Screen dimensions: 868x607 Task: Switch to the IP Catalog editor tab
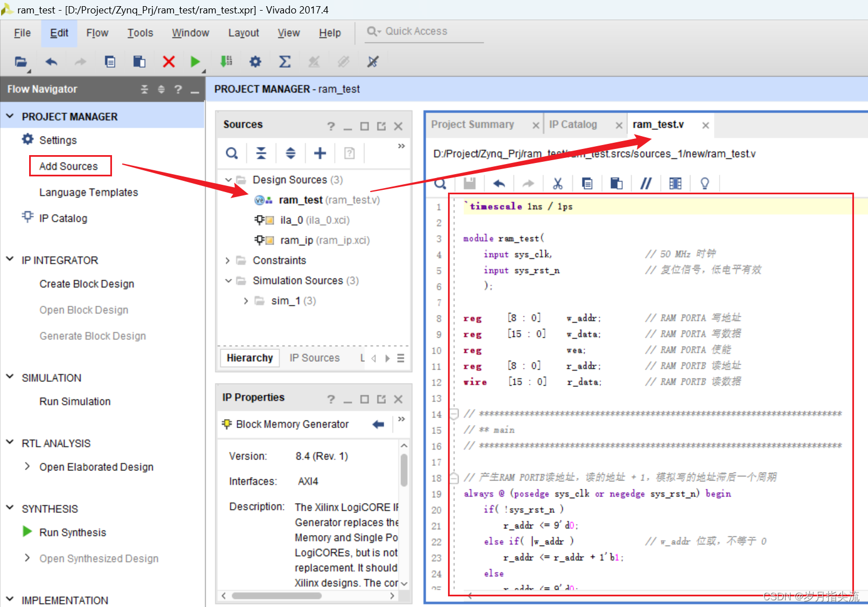coord(573,124)
